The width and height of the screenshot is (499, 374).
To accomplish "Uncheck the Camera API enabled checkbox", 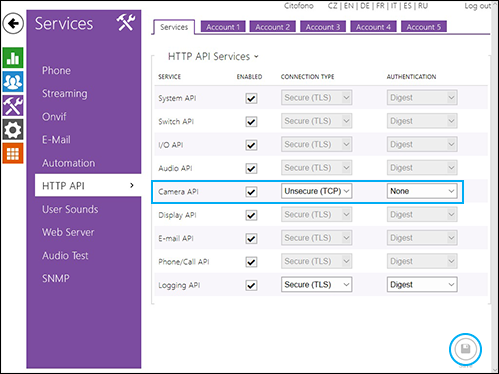I will pos(251,192).
